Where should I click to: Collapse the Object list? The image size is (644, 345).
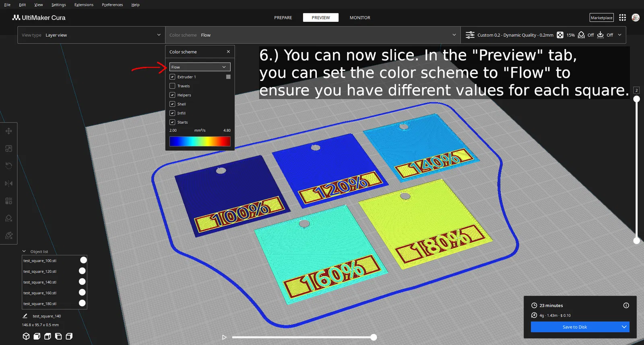tap(24, 251)
